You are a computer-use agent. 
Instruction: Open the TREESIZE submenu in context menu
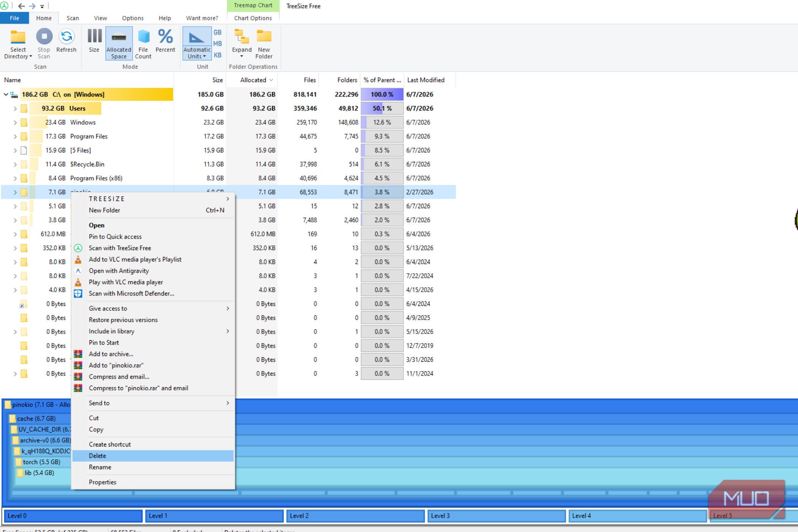pyautogui.click(x=153, y=199)
